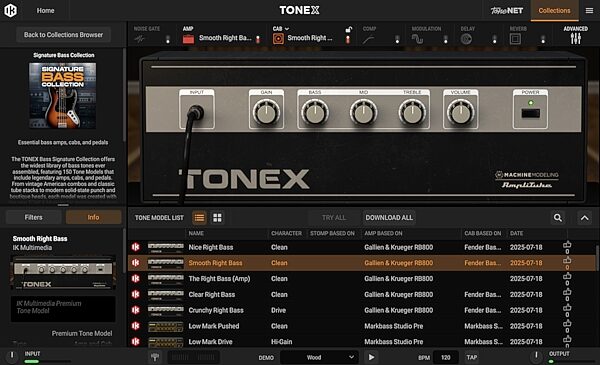Open the tuner icon in bottom bar
The height and width of the screenshot is (365, 600).
click(x=155, y=357)
